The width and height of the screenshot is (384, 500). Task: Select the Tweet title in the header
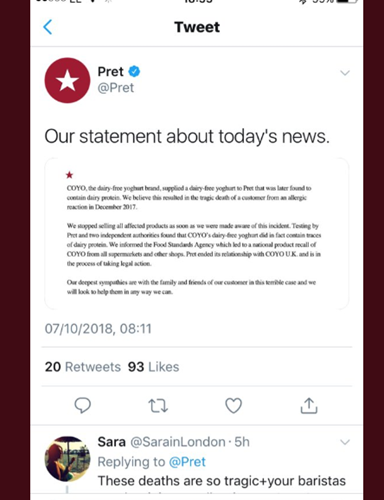pos(197,27)
